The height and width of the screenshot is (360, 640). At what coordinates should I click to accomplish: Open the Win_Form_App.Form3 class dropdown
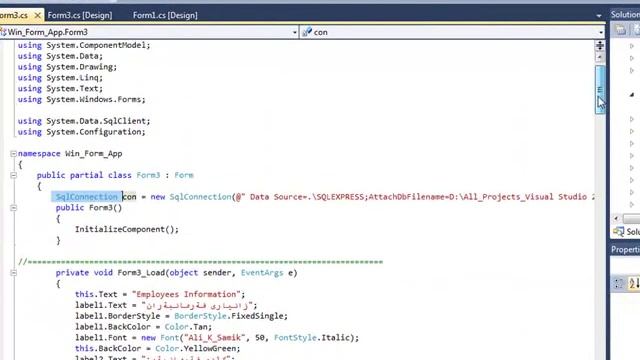point(295,32)
